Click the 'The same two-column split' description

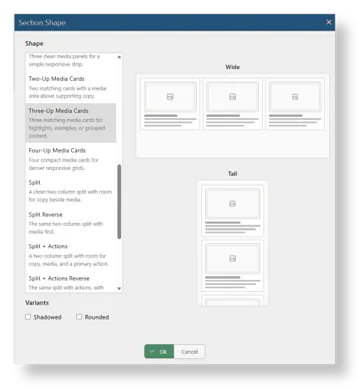(66, 227)
